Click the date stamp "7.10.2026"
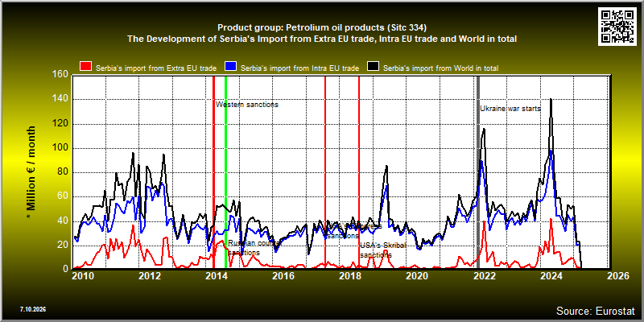This screenshot has width=644, height=322. 33,309
